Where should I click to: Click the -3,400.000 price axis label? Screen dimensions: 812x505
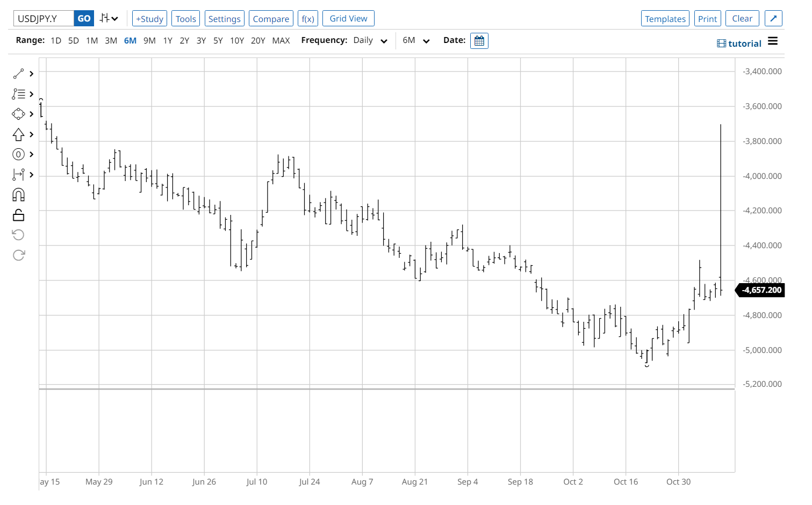coord(762,71)
